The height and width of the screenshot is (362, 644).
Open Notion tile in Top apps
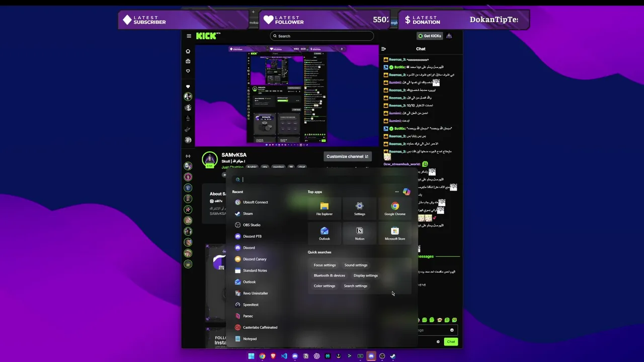[x=359, y=233]
